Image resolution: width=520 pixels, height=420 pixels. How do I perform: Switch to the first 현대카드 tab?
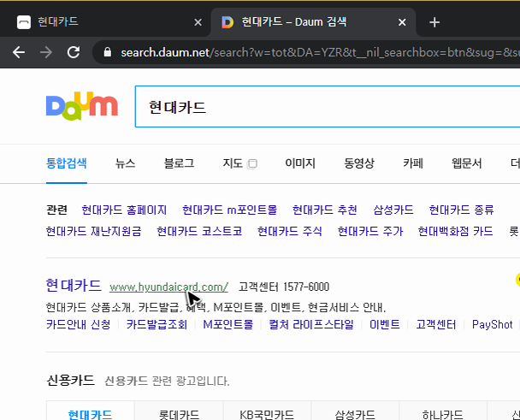(x=106, y=22)
